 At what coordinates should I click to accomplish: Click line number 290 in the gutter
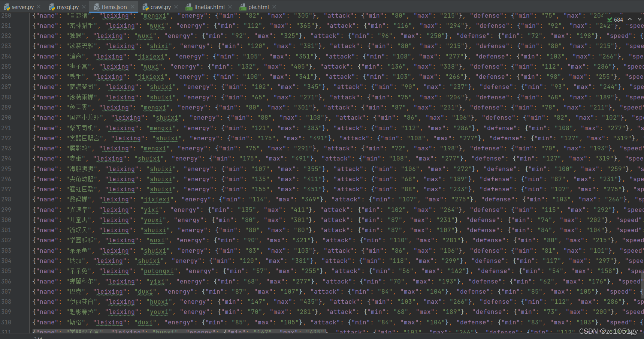click(x=6, y=117)
